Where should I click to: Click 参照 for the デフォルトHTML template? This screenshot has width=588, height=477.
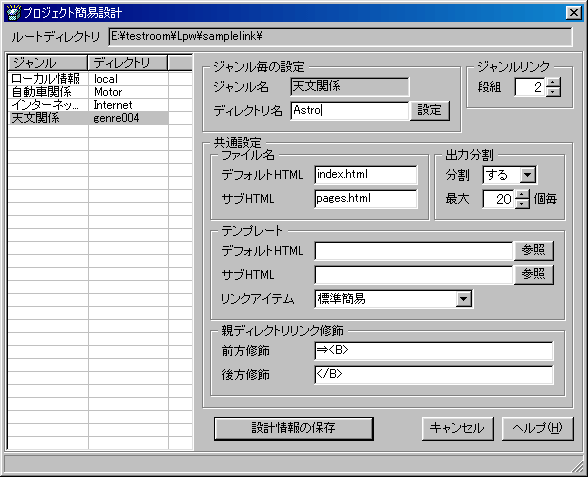[x=533, y=250]
